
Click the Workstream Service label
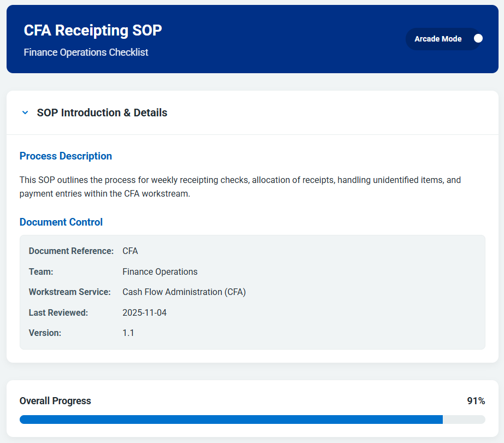point(69,292)
